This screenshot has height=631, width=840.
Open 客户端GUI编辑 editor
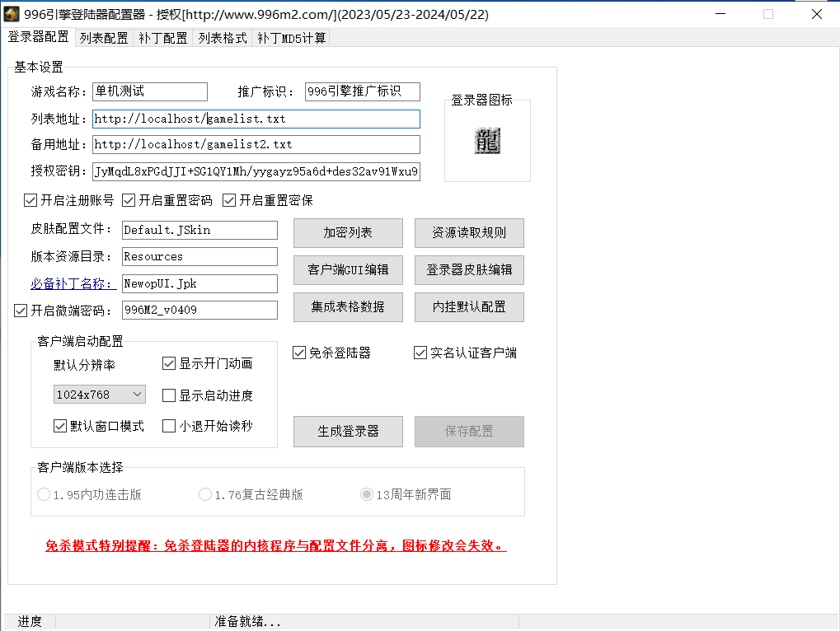(348, 269)
